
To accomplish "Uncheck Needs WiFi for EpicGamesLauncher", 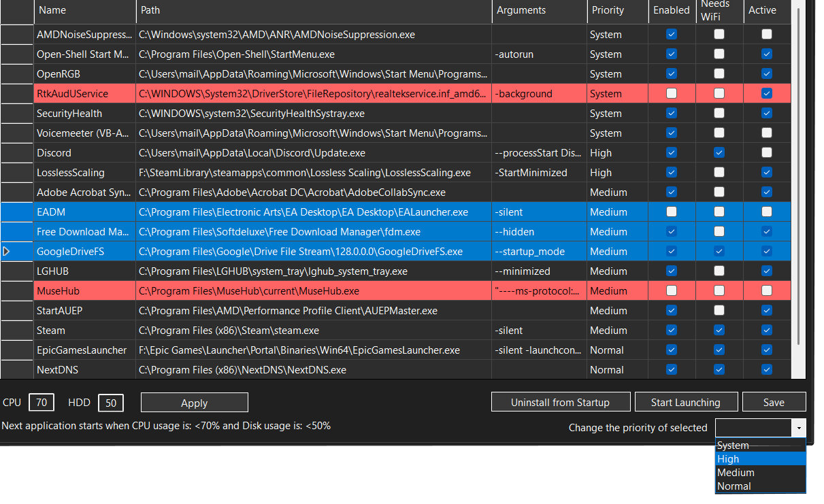I will pos(719,350).
